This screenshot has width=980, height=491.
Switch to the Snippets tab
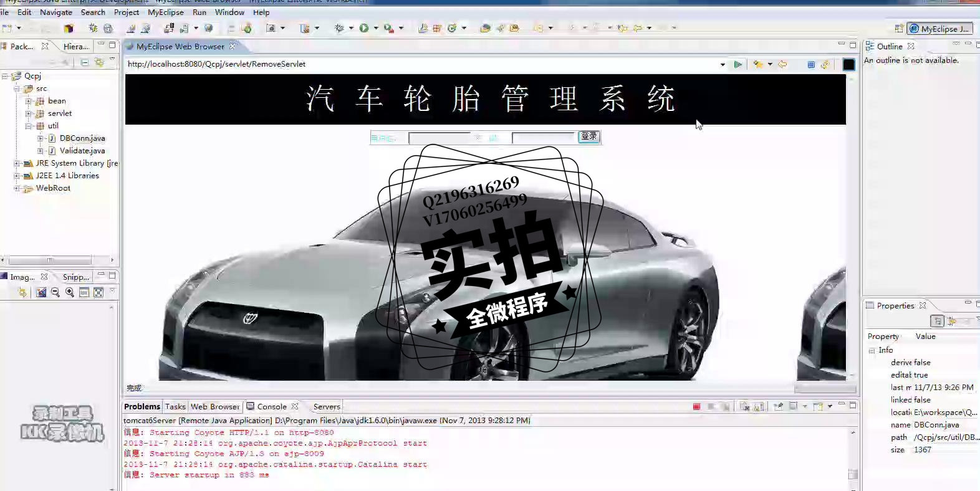(x=76, y=277)
